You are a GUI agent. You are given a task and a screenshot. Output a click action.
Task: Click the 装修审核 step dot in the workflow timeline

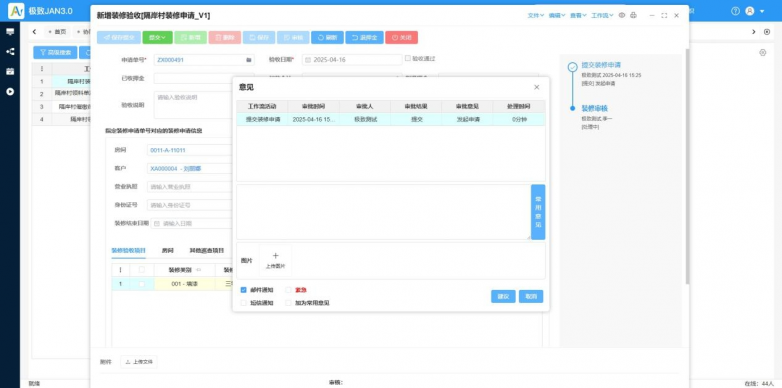[x=573, y=108]
